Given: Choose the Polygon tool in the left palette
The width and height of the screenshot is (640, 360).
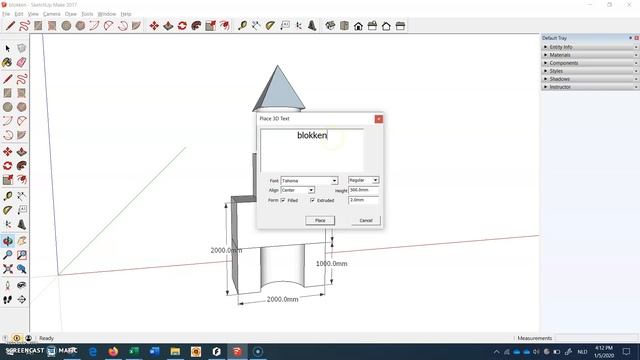Looking at the screenshot, I should click(22, 107).
